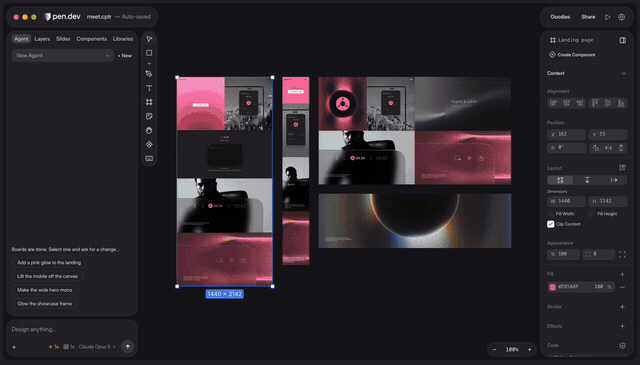Click the Y position field 55
Screen dimensions: 640x365
point(608,134)
